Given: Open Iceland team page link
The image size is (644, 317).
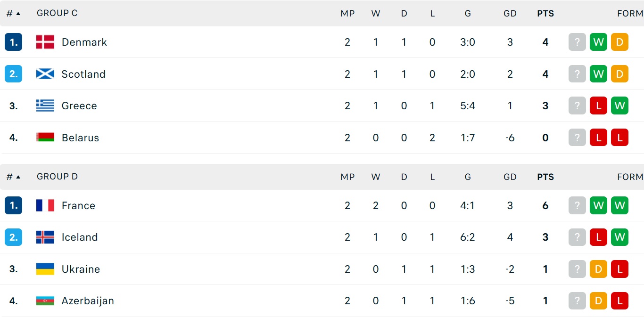Looking at the screenshot, I should (80, 237).
